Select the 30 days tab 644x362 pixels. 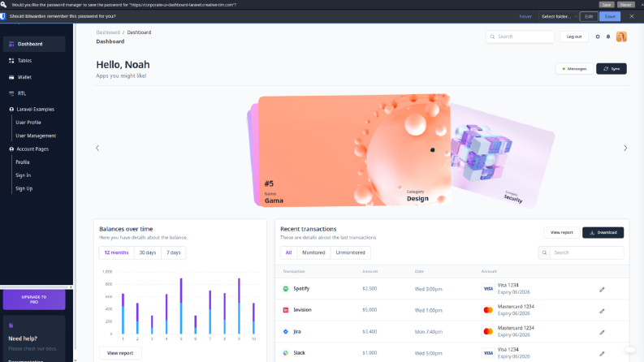pos(148,252)
